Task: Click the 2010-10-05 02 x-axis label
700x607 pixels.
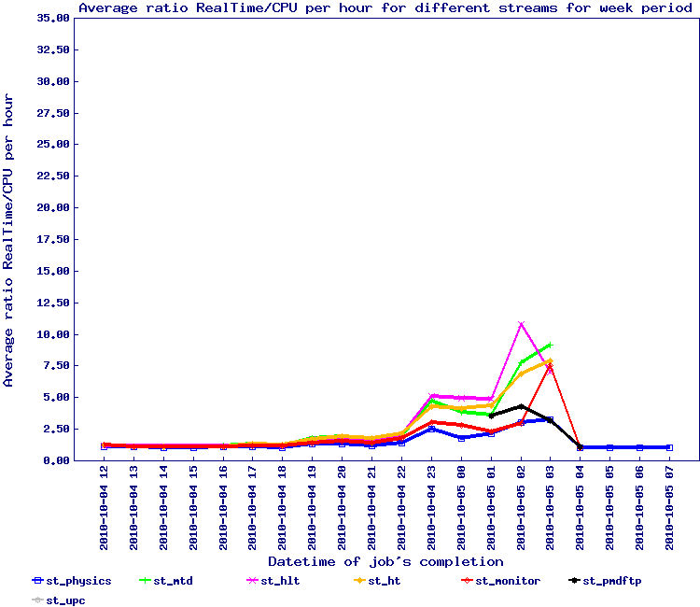Action: 521,508
